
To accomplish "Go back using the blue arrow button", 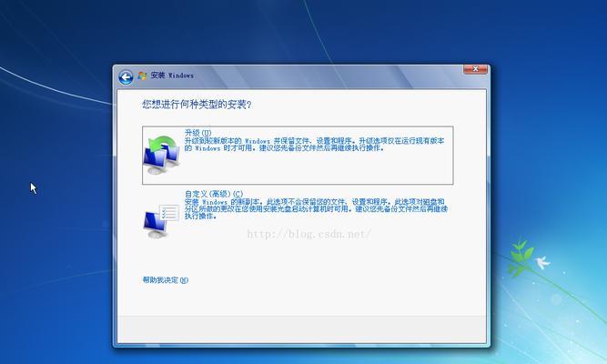I will tap(126, 77).
